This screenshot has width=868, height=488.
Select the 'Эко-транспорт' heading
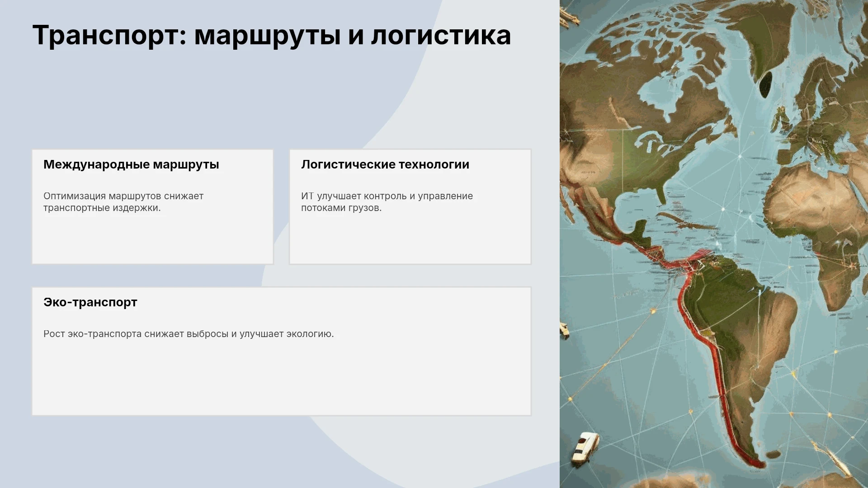[90, 302]
